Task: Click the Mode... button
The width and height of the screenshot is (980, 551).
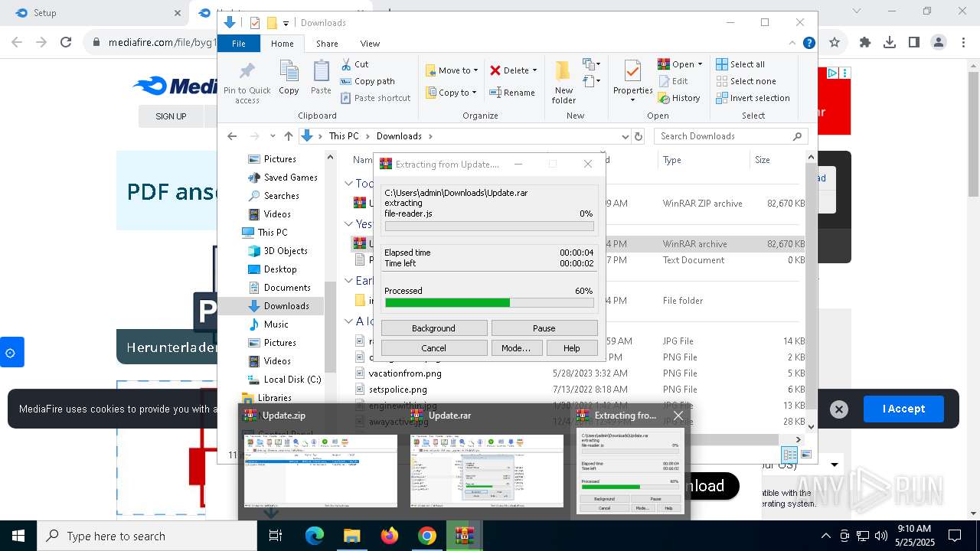Action: click(516, 348)
